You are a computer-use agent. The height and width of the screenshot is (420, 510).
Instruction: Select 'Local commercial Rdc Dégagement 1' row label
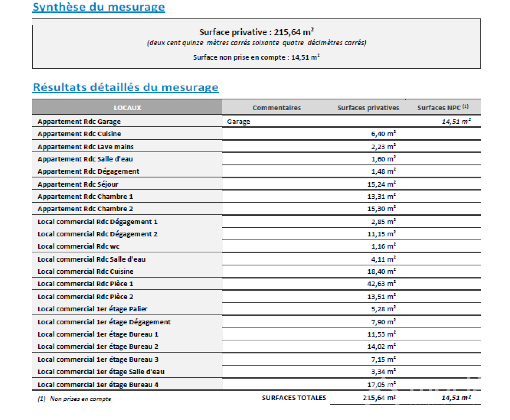98,222
